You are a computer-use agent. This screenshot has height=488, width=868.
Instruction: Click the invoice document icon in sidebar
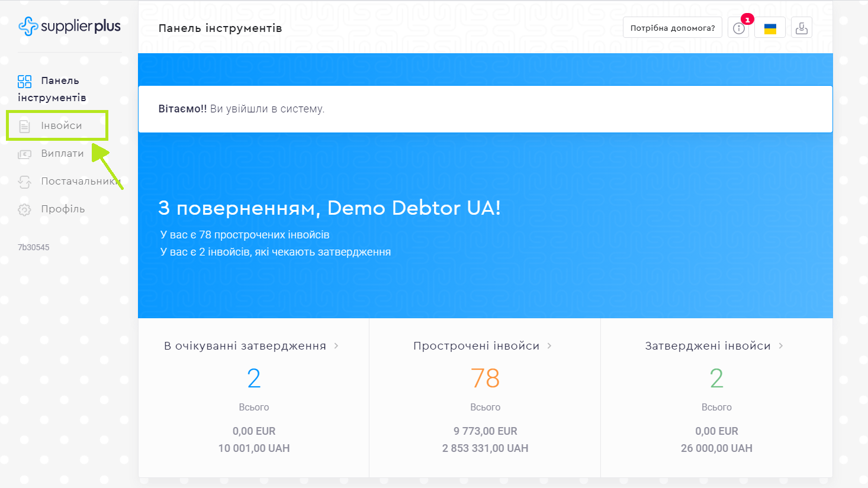tap(24, 126)
